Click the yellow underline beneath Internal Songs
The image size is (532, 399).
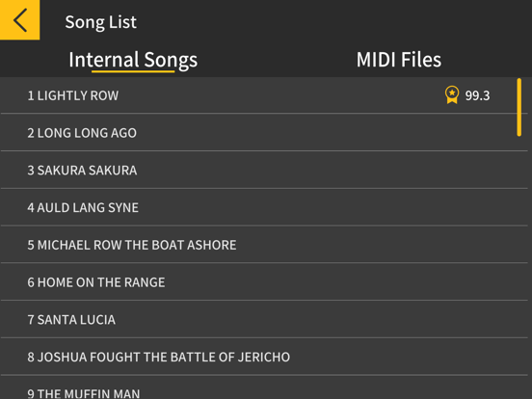(133, 71)
